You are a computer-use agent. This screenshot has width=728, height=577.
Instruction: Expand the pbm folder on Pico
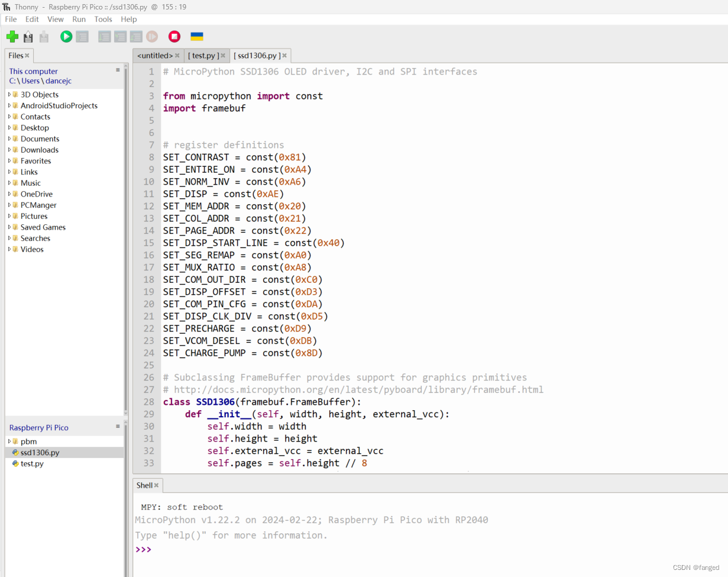coord(9,441)
